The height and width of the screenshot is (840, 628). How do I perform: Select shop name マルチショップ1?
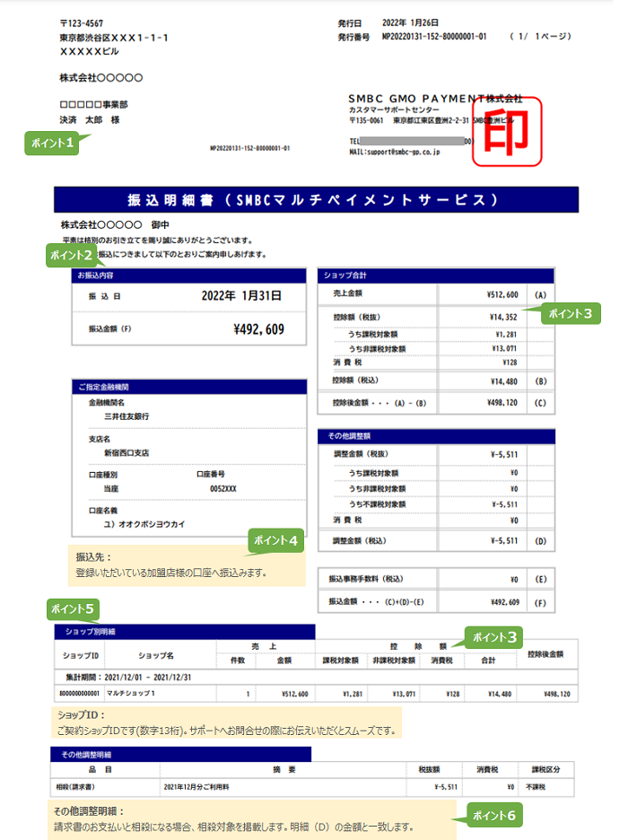131,693
